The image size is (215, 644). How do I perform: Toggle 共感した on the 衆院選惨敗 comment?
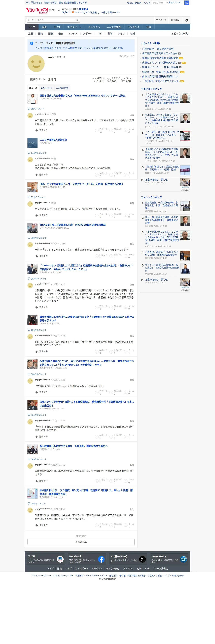pos(101,481)
